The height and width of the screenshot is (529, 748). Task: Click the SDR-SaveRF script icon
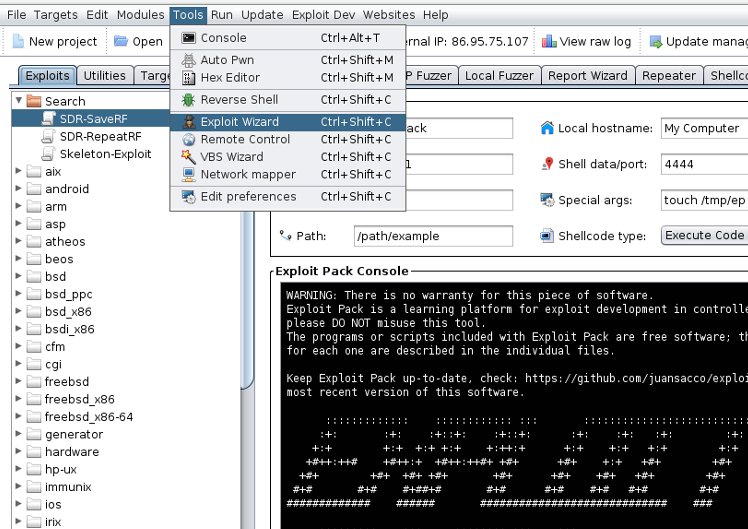(49, 119)
